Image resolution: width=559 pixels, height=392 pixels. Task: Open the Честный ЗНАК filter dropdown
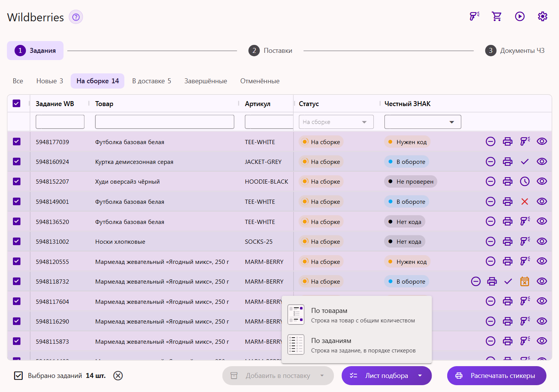pyautogui.click(x=422, y=122)
